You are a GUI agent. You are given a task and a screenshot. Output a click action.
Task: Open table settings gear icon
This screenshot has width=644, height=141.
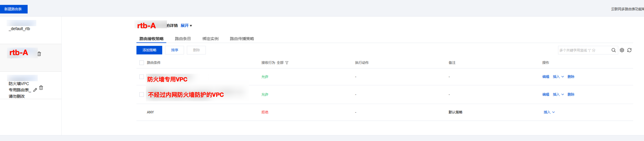click(622, 50)
